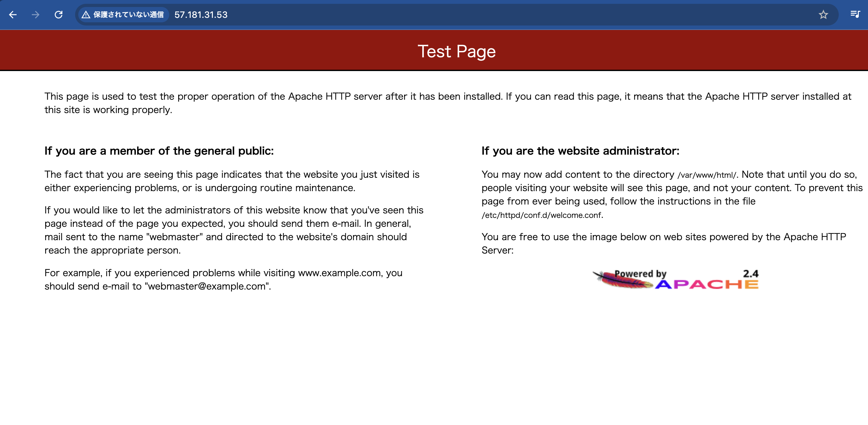The image size is (868, 425).
Task: Open the media control playlist icon
Action: [x=855, y=15]
